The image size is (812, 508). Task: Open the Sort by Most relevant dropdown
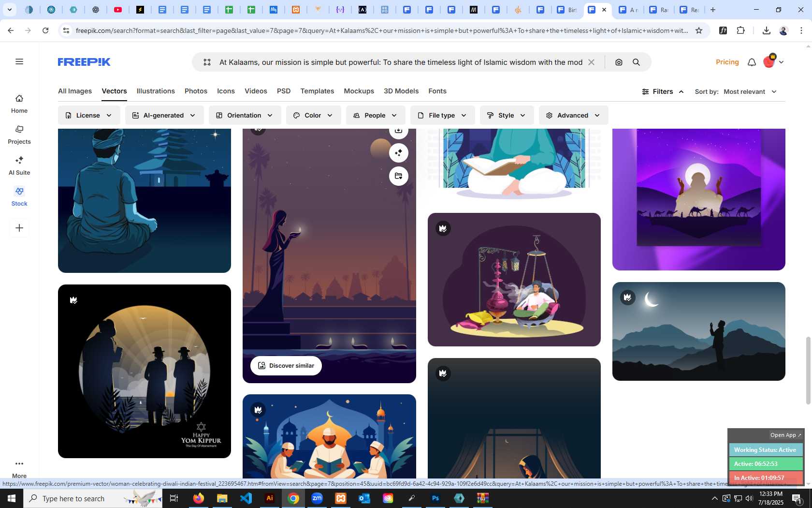(x=750, y=91)
